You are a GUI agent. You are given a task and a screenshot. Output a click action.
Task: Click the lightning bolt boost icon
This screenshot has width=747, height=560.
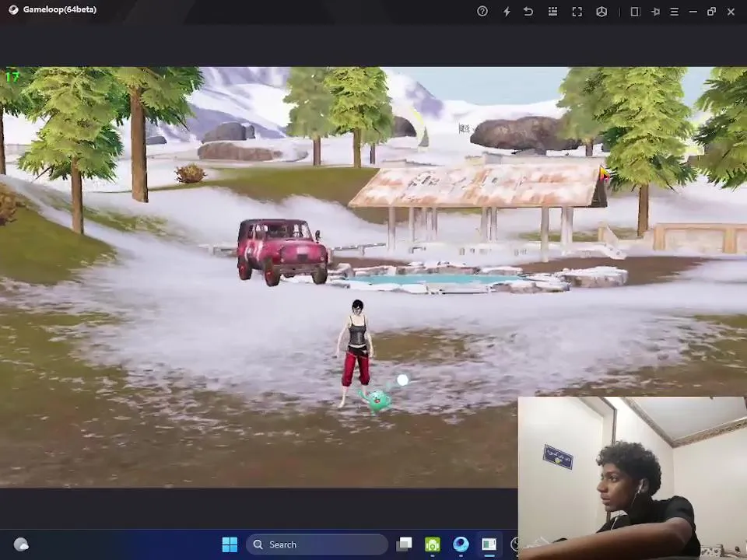pos(507,11)
